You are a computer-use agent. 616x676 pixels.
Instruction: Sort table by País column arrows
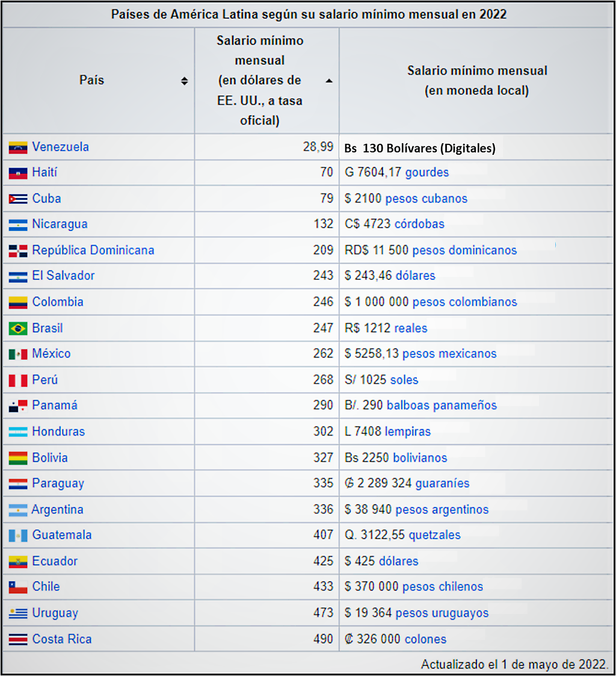(x=184, y=81)
